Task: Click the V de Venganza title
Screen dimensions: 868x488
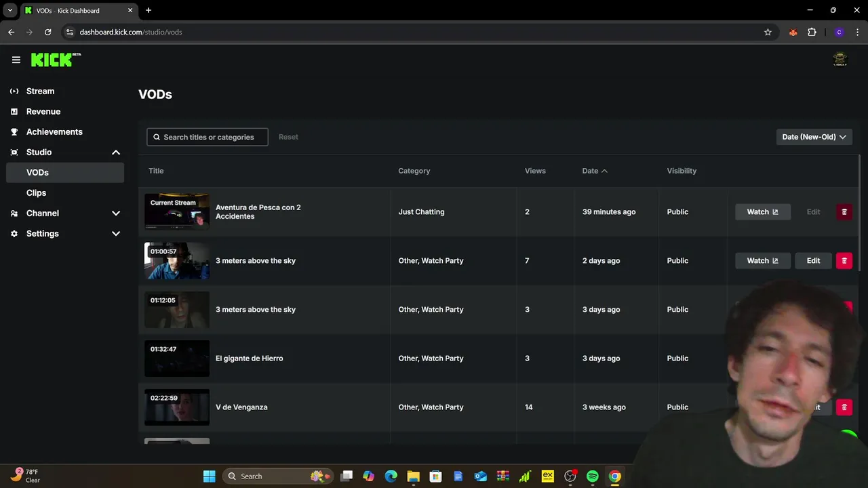Action: [241, 407]
